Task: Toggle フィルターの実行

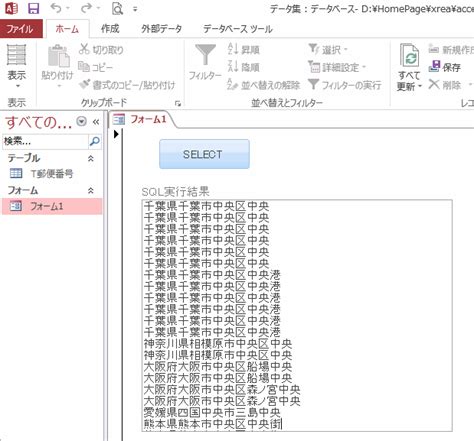Action: [x=345, y=85]
